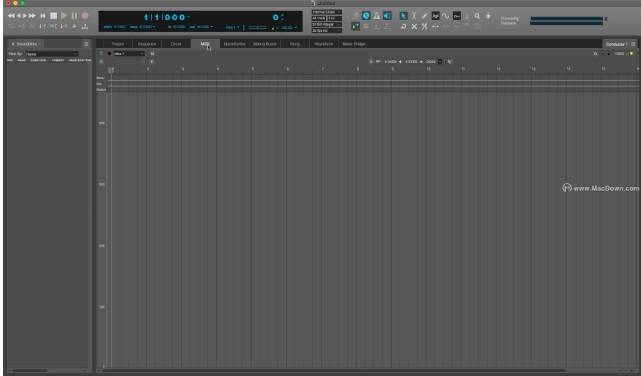
Task: Switch to the Mixing Board tab
Action: click(x=264, y=44)
